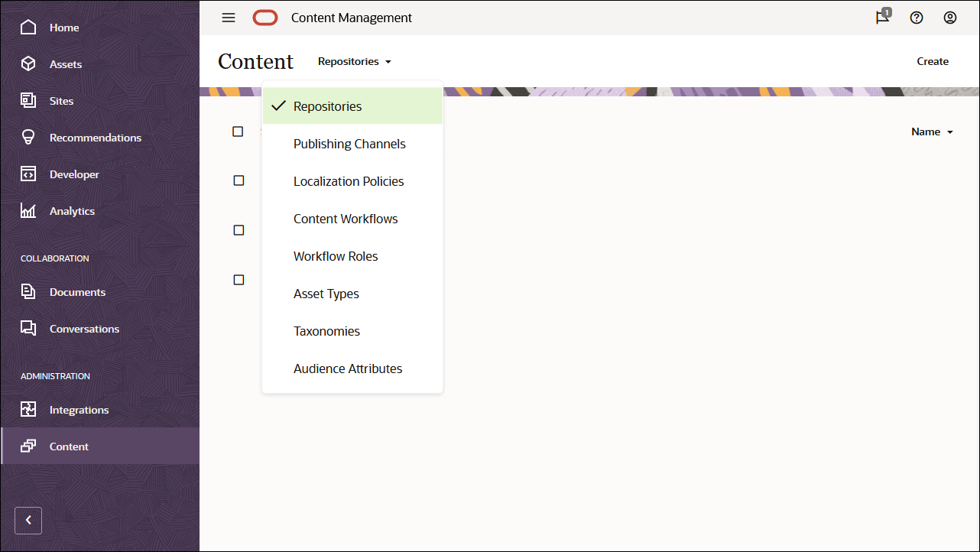Open the notifications flag icon
Viewport: 980px width, 552px height.
coord(881,17)
